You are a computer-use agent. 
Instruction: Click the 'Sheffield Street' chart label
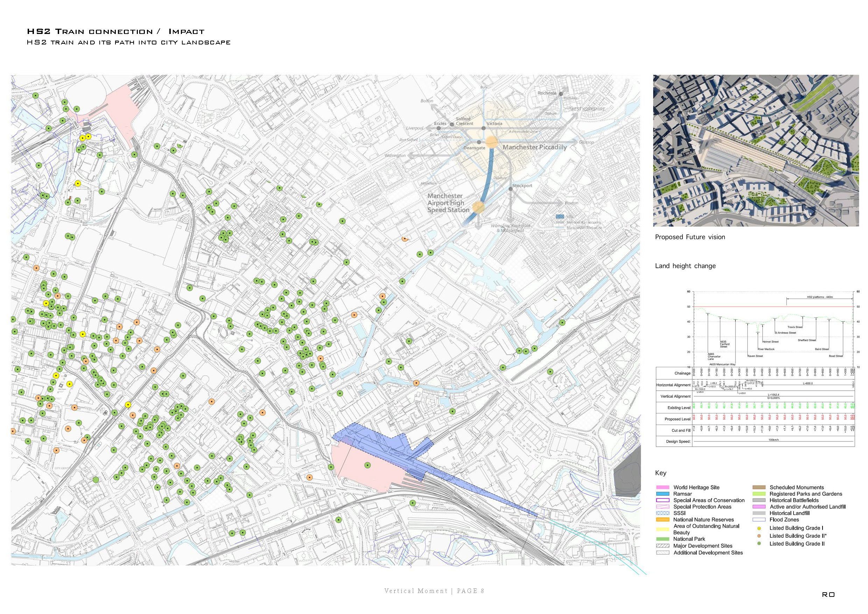[x=807, y=340]
